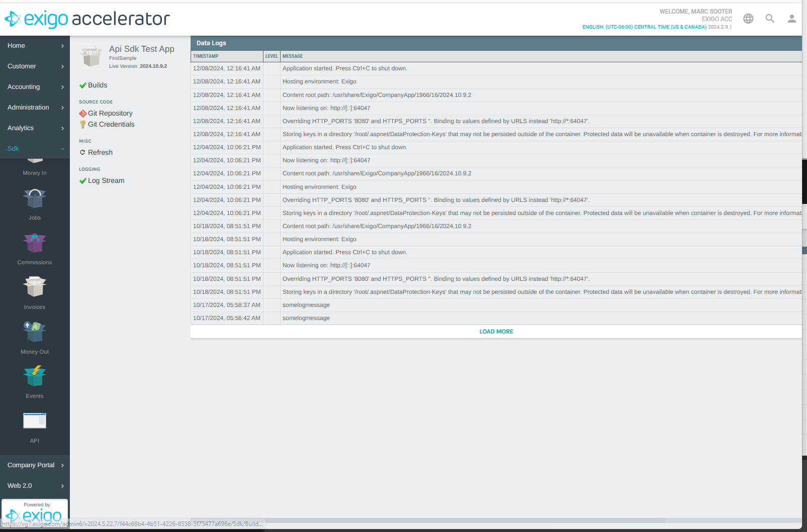Open the Invoices box icon
This screenshot has height=532, width=807.
click(35, 287)
